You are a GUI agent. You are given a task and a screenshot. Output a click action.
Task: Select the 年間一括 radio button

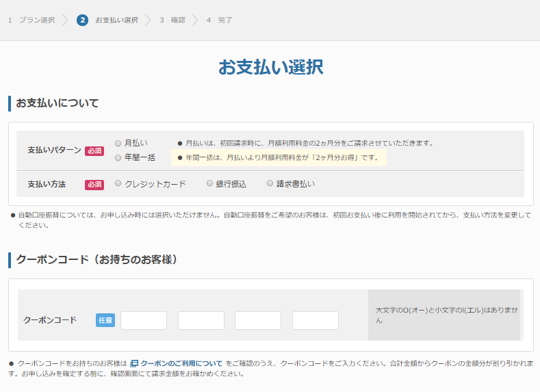point(118,157)
